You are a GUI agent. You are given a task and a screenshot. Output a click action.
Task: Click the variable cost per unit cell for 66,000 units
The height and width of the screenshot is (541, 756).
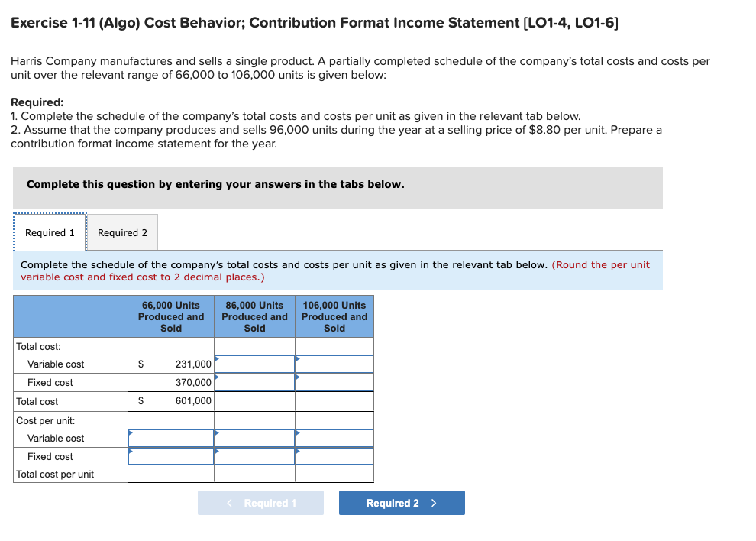(170, 438)
